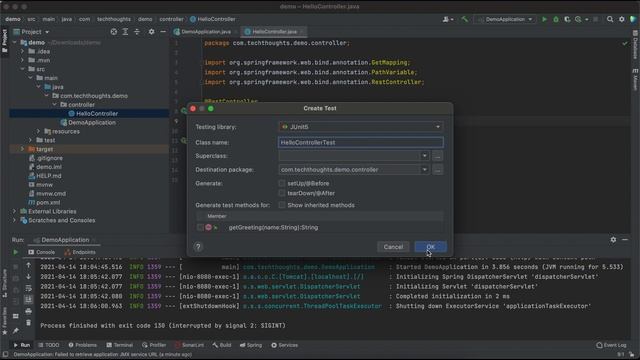Expand the resources folder

pos(38,131)
